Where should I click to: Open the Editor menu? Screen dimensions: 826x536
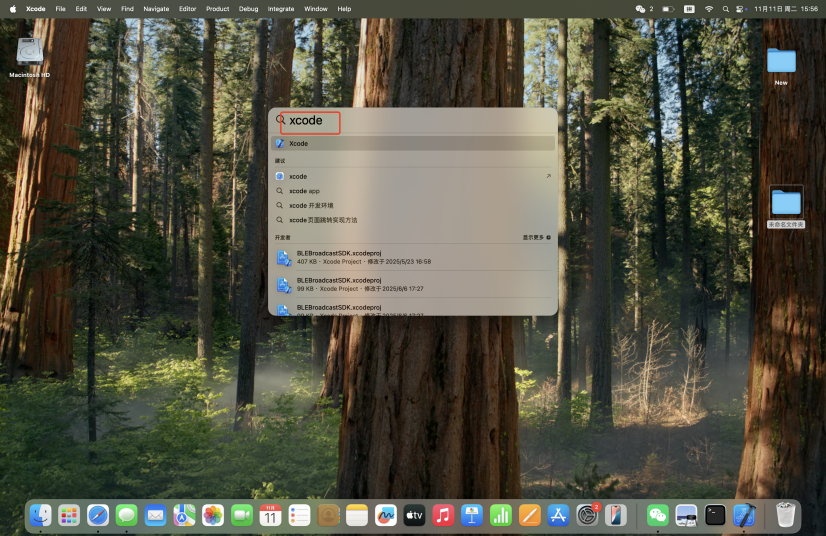188,9
